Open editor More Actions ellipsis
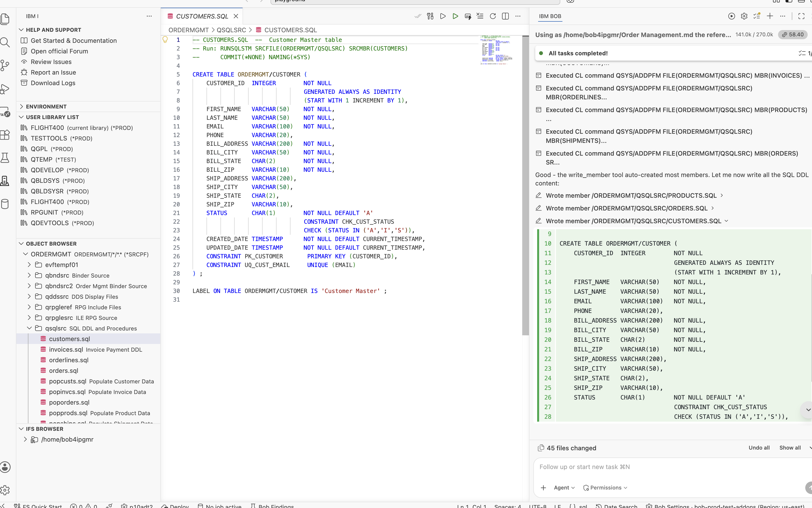Viewport: 812px width, 508px height. pos(518,16)
